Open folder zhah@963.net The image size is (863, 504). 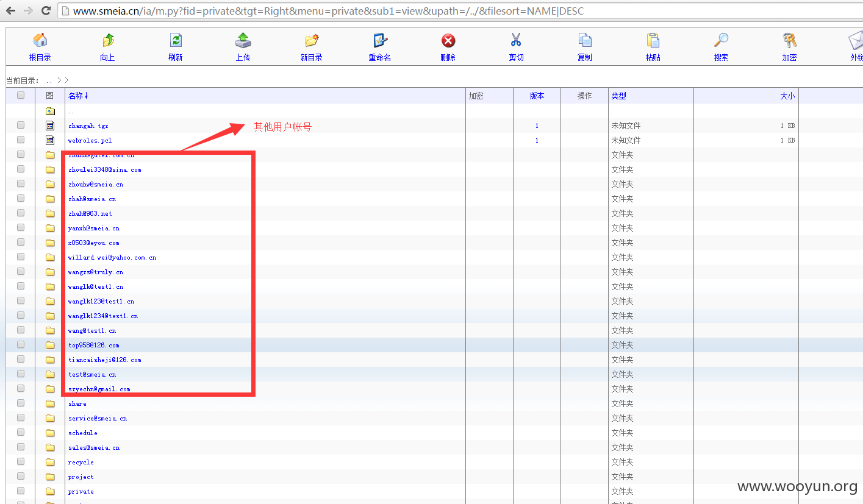tap(90, 213)
